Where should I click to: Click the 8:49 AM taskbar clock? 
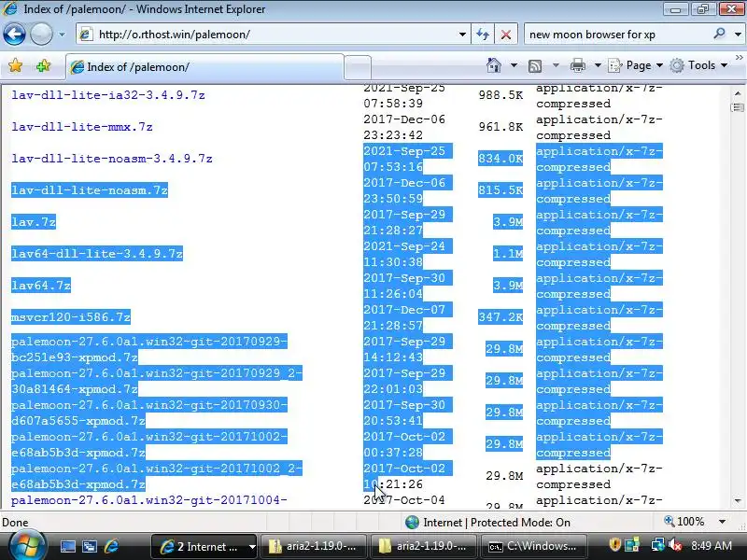click(712, 546)
